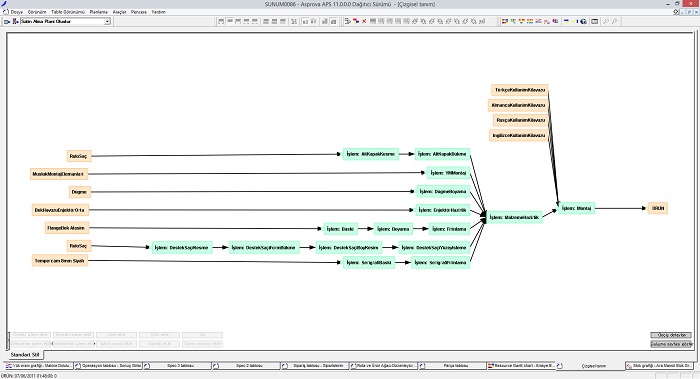700x379 pixels.
Task: Click the globe icon in toolbar
Action: coord(583,21)
